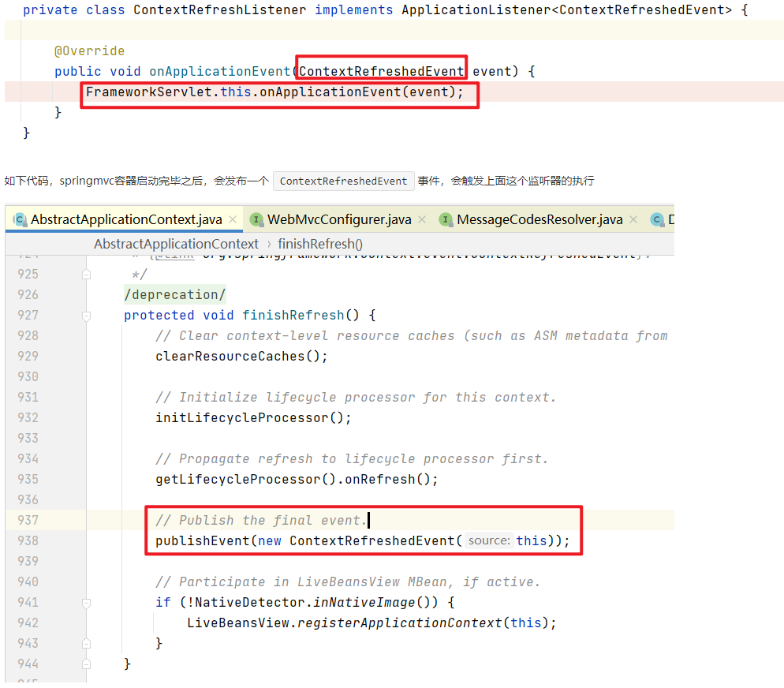Click fold end marker on line 944
784x688 pixels.
click(86, 664)
